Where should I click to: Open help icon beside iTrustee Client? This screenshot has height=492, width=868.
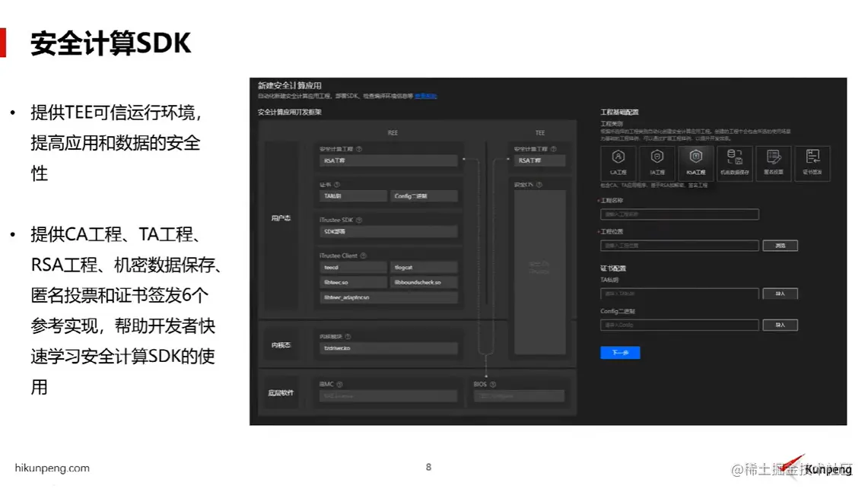coord(363,256)
